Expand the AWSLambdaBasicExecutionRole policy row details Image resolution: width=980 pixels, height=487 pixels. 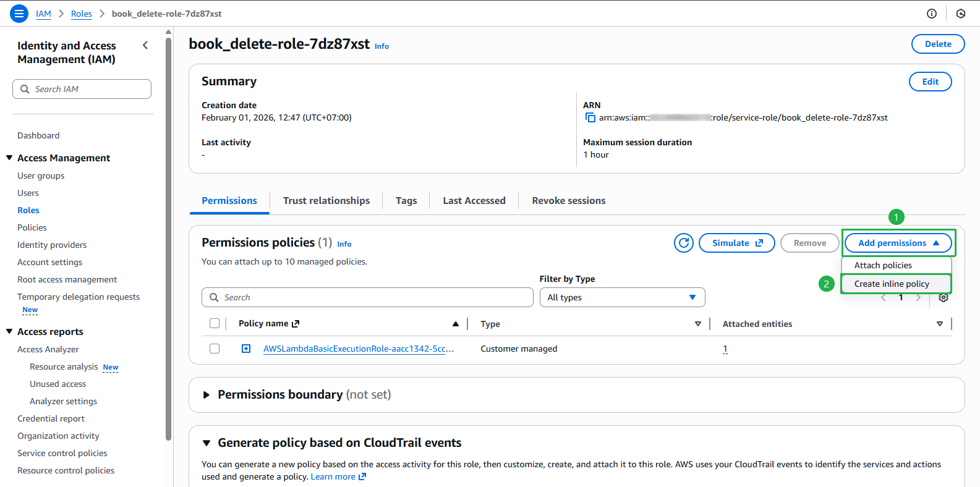[x=246, y=349]
